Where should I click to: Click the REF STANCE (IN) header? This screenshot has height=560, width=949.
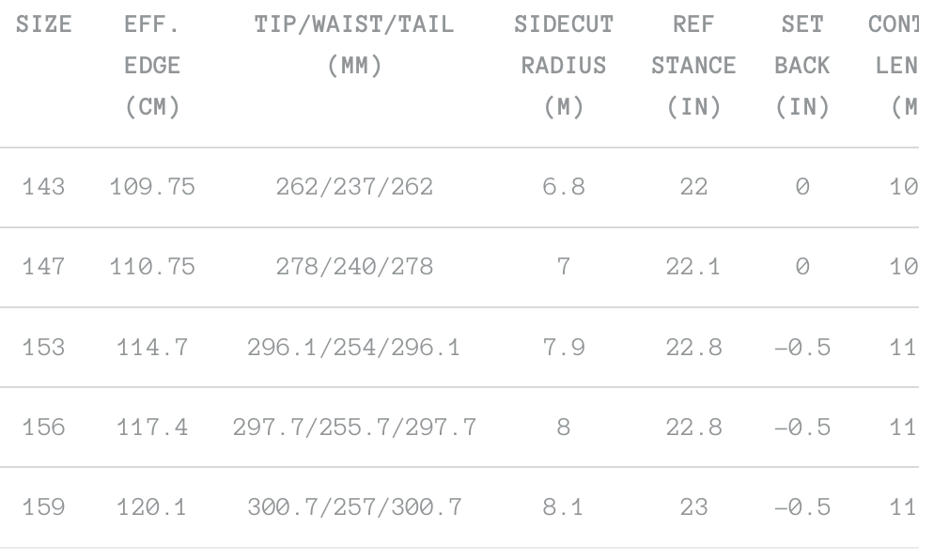click(x=693, y=66)
